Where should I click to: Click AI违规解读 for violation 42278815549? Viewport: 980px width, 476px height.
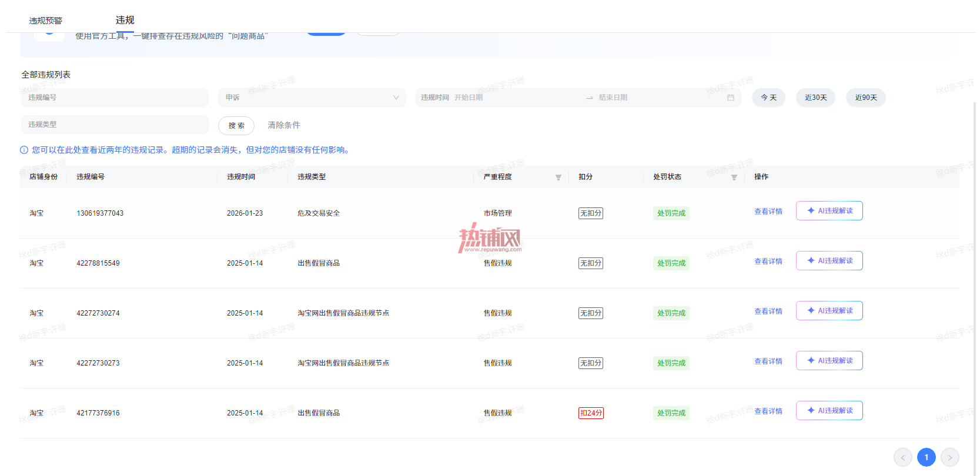point(830,261)
